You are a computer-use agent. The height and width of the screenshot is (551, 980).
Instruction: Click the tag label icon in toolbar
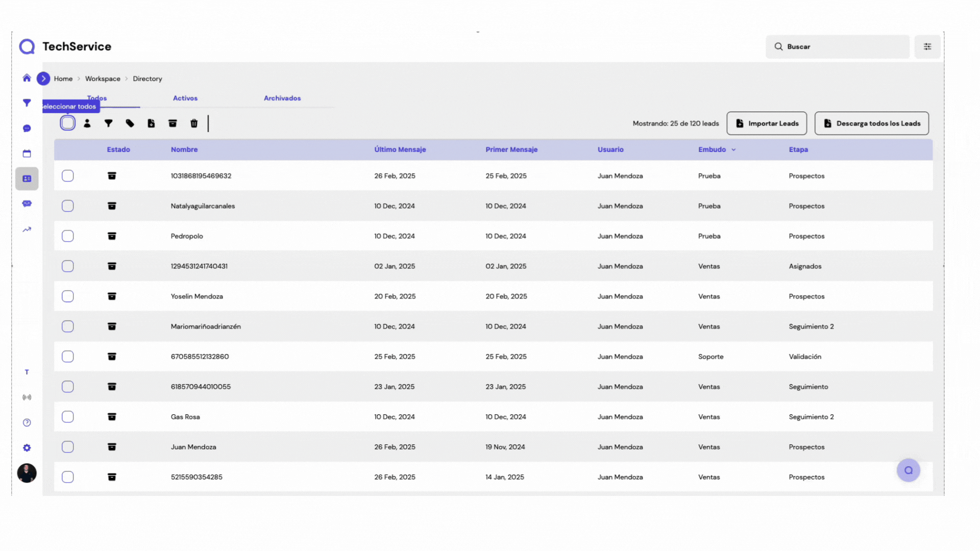coord(130,123)
